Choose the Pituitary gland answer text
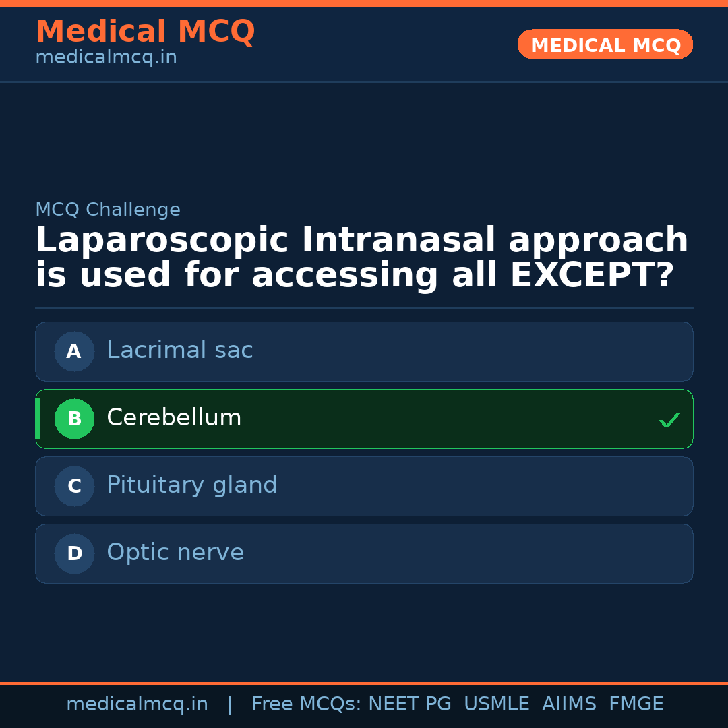The image size is (728, 728). [192, 485]
